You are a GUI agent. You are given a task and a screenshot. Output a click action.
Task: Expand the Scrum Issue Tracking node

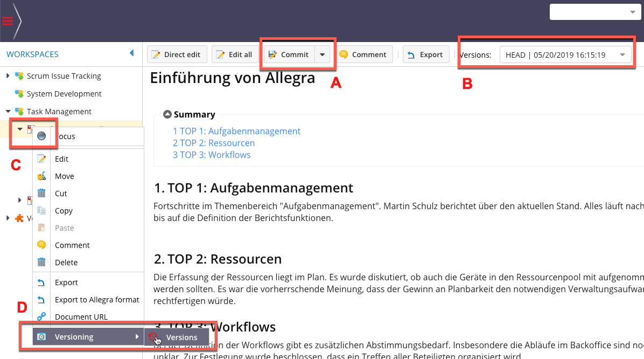pos(8,76)
